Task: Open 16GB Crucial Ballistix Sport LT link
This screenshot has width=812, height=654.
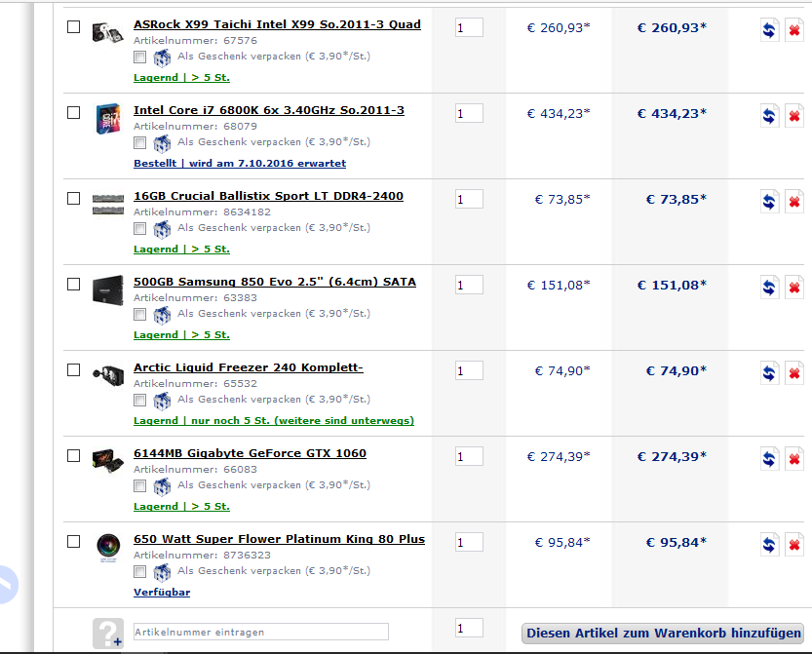Action: tap(268, 196)
